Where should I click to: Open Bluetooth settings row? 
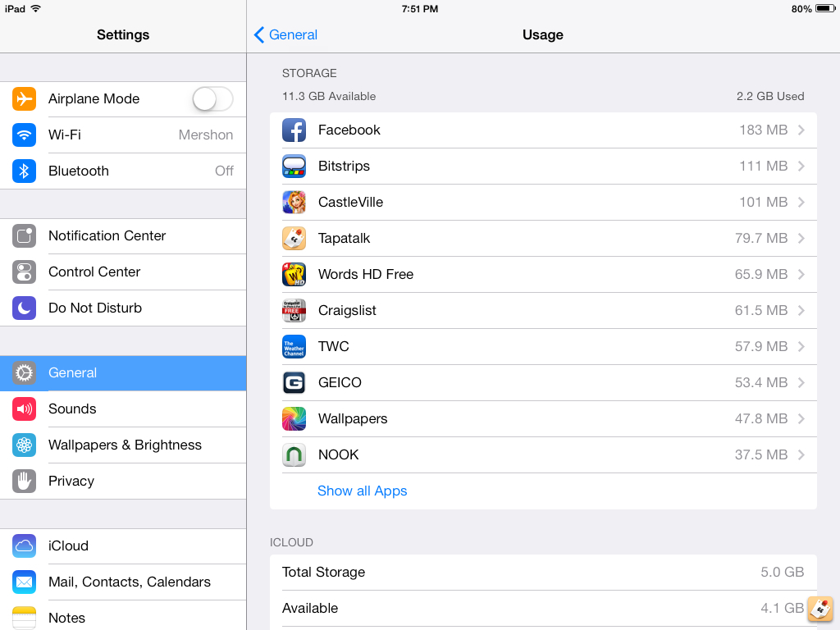pyautogui.click(x=123, y=171)
